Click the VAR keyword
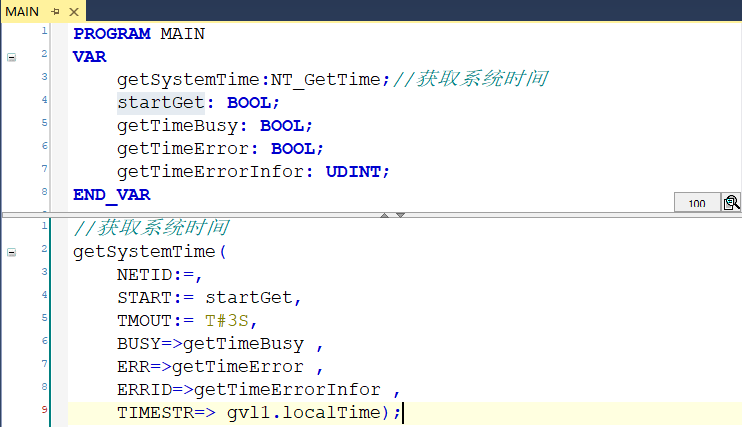The height and width of the screenshot is (427, 742). pos(90,57)
